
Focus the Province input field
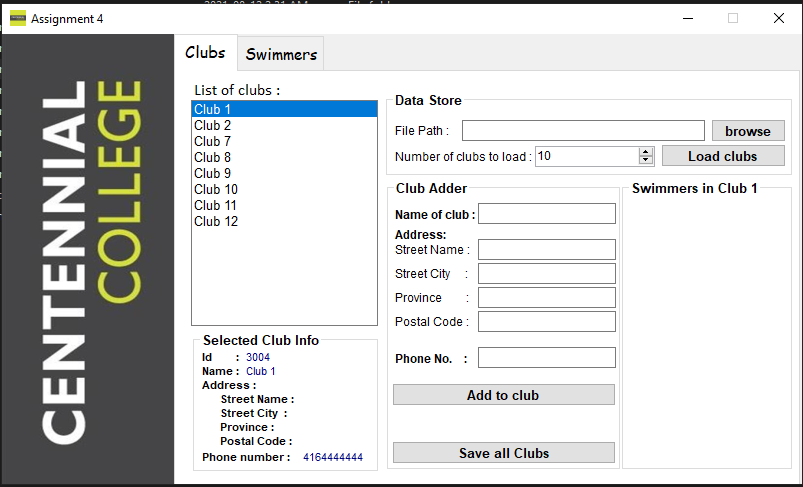click(547, 298)
